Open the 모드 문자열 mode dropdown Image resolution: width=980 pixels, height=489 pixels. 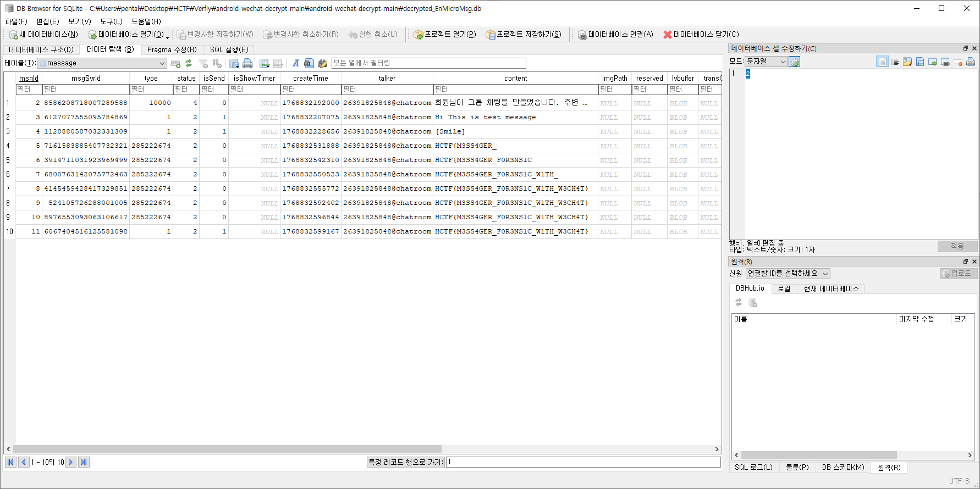point(766,62)
